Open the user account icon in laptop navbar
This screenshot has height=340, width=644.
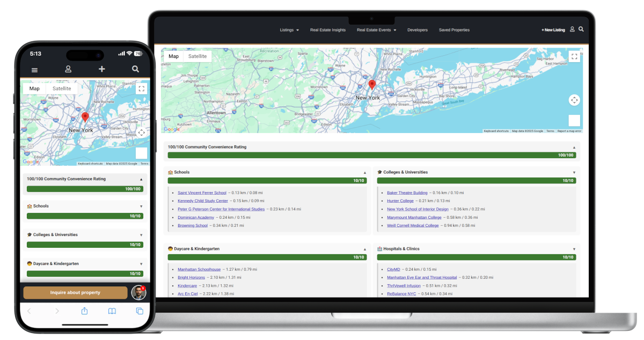[572, 29]
